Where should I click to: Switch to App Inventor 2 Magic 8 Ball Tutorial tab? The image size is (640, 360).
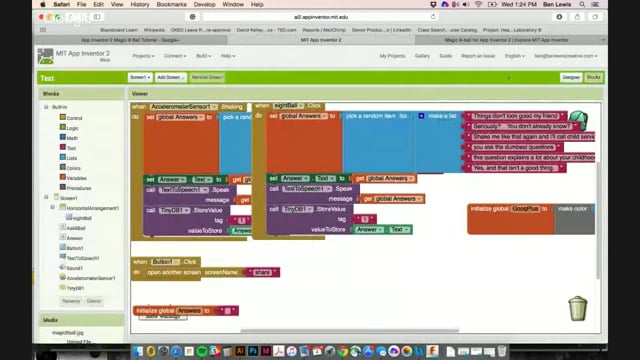point(130,40)
